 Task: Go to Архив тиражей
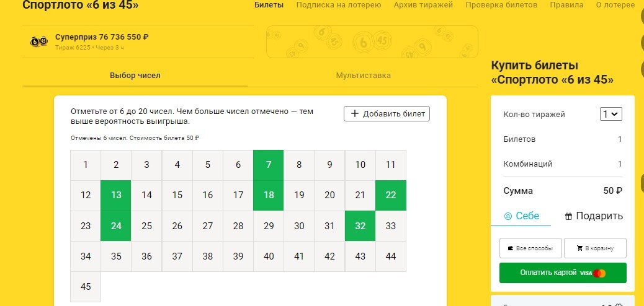[x=424, y=5]
